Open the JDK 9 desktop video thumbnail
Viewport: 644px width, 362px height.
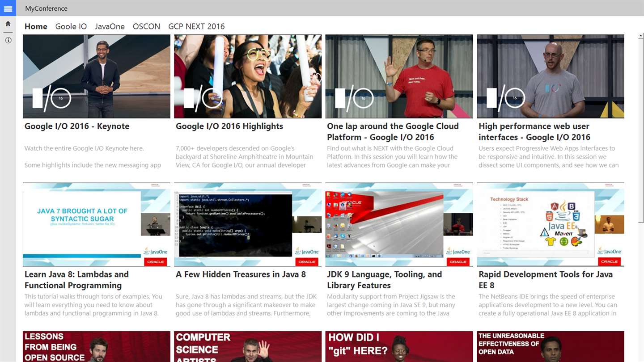click(x=399, y=224)
